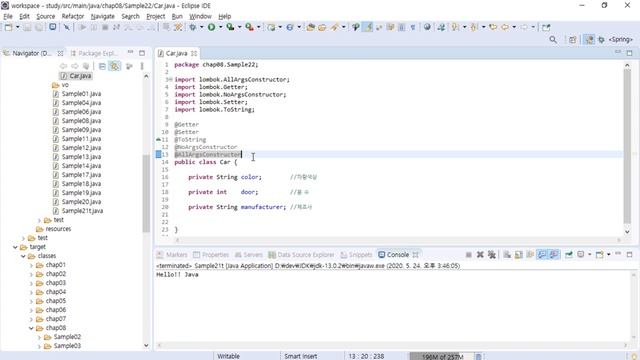Click Remove All Terminated Launches icon
This screenshot has width=640, height=360.
[x=492, y=255]
